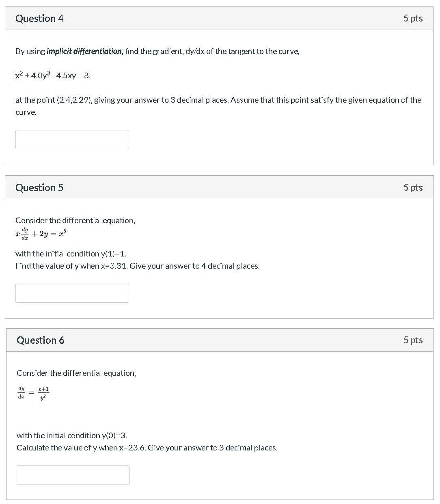
Task: Click the "Question 4" heading
Action: click(39, 19)
